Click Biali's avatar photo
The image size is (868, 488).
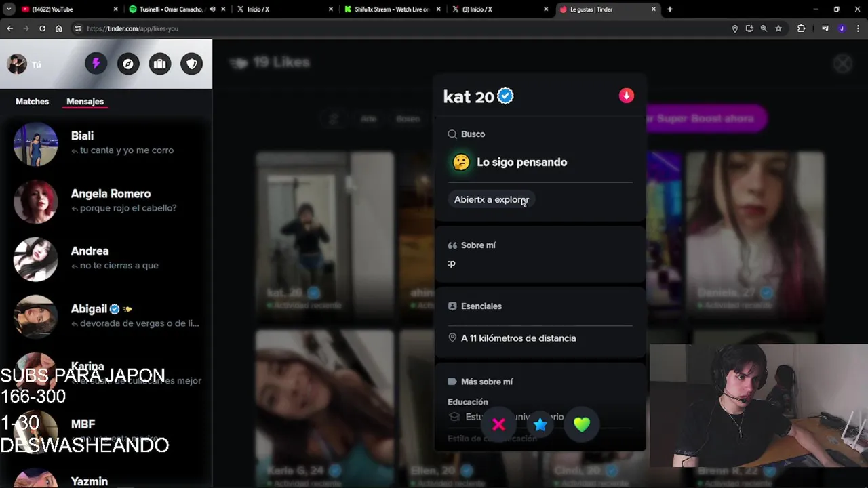click(35, 144)
